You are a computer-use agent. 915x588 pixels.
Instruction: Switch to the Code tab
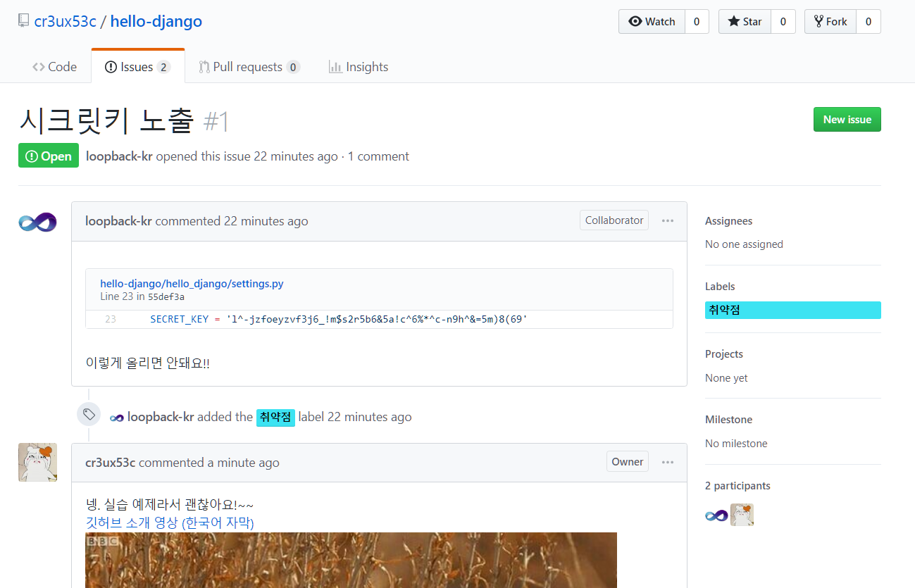click(x=54, y=67)
